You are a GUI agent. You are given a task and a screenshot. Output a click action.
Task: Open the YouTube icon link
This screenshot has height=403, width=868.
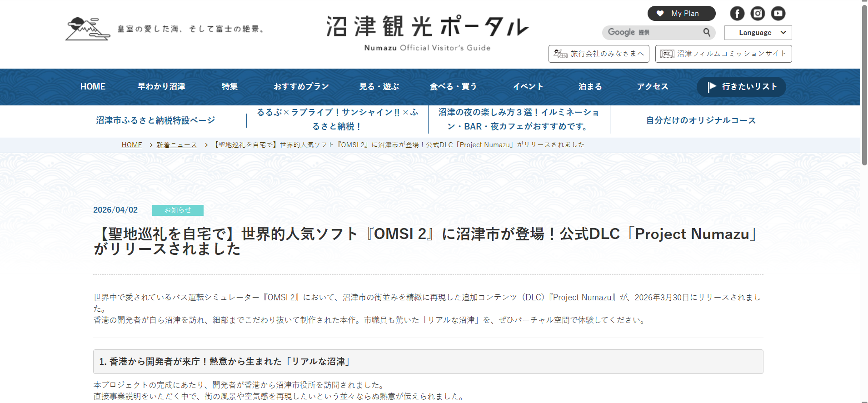[778, 14]
